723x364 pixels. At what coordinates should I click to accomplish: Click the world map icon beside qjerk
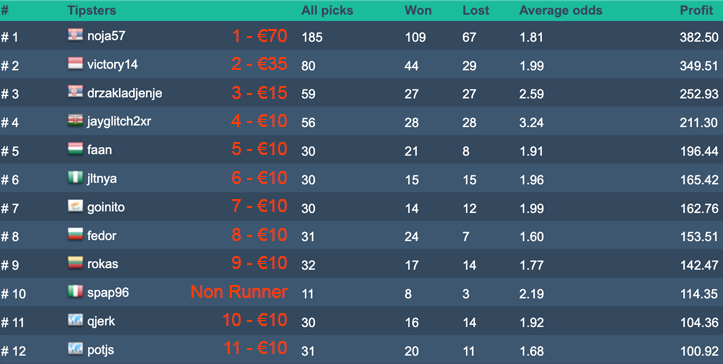[x=75, y=321]
